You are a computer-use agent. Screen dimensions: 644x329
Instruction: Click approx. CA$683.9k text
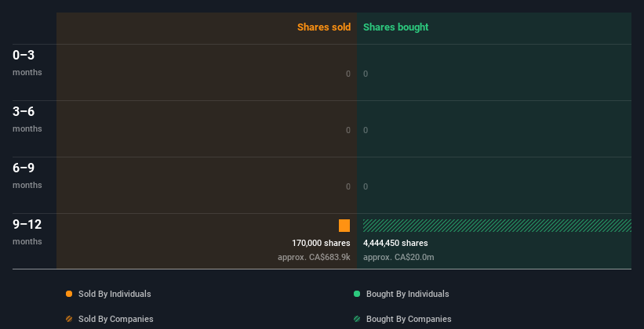point(314,257)
